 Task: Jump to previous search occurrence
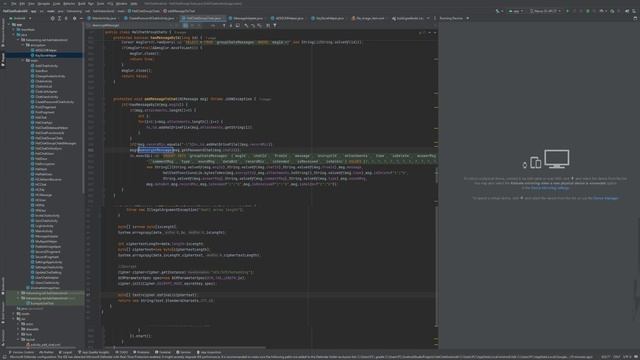(224, 25)
